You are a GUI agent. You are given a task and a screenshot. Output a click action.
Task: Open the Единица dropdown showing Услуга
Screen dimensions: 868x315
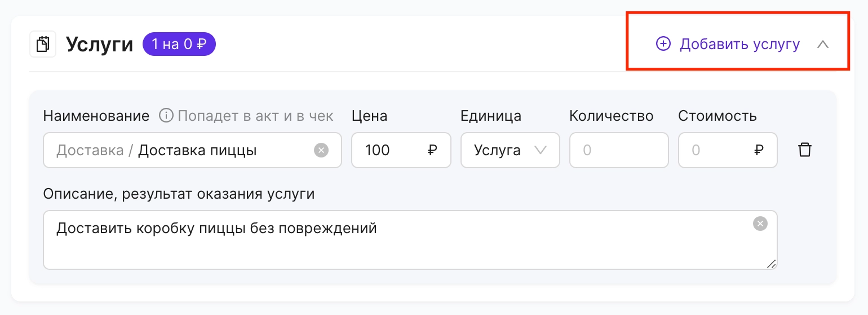point(510,150)
